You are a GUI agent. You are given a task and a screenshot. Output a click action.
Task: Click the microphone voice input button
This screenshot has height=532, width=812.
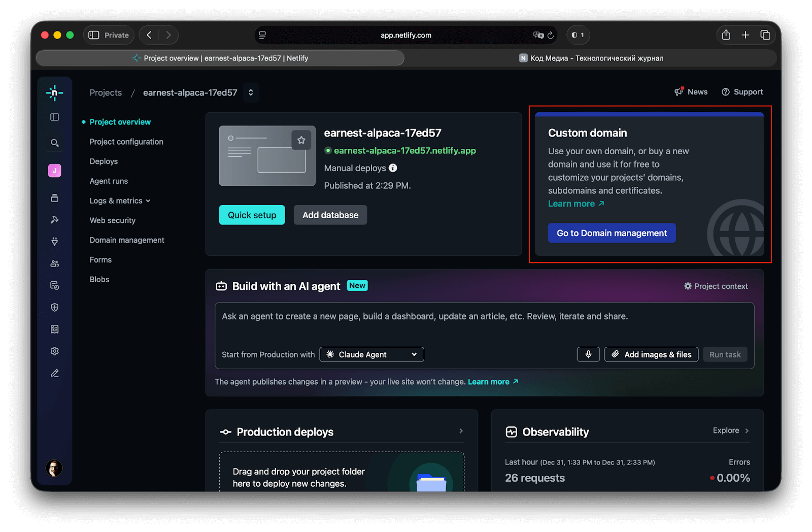588,354
